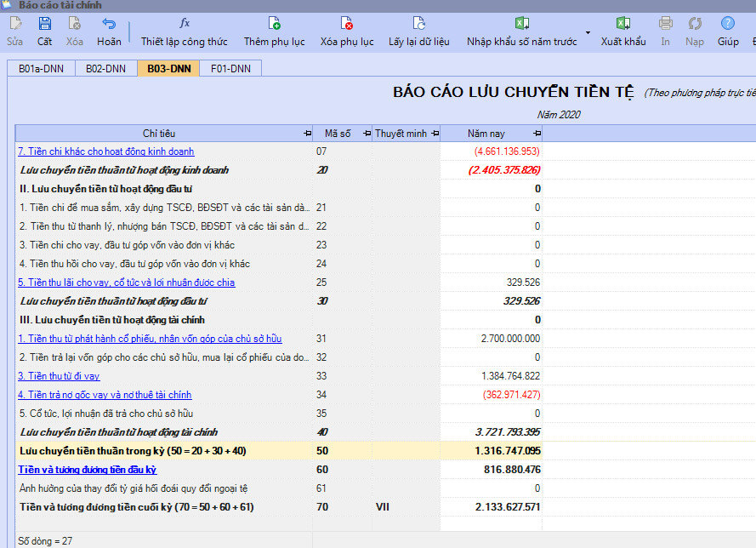Open link 3. Tiền thu từ đi vay
The width and height of the screenshot is (756, 548).
tap(59, 376)
